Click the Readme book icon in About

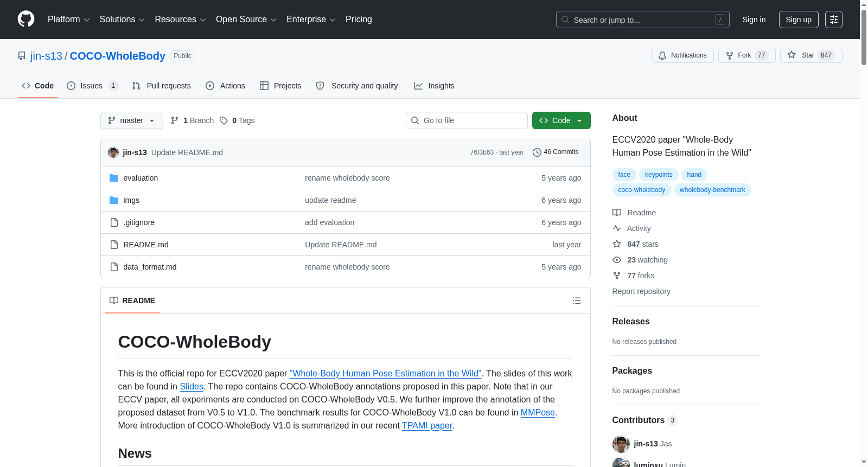617,213
